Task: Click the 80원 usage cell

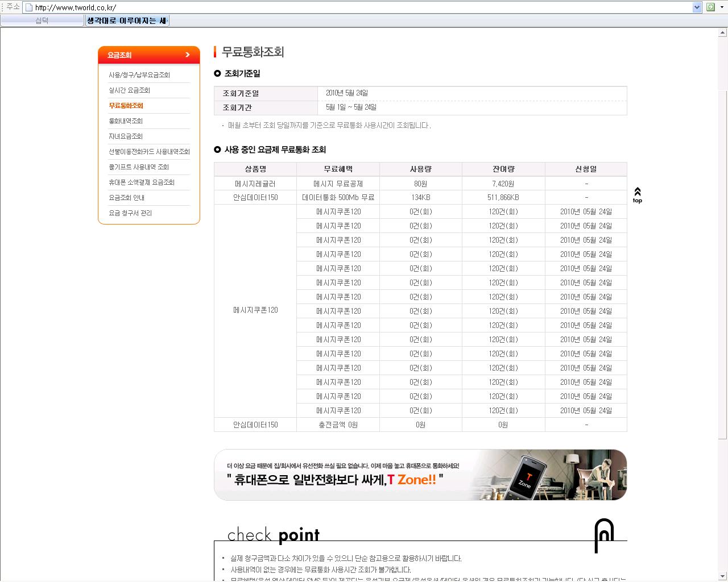Action: (421, 184)
